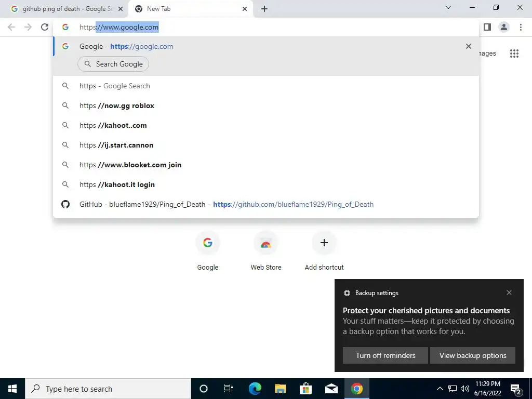Click inside the address bar URL text

(119, 27)
